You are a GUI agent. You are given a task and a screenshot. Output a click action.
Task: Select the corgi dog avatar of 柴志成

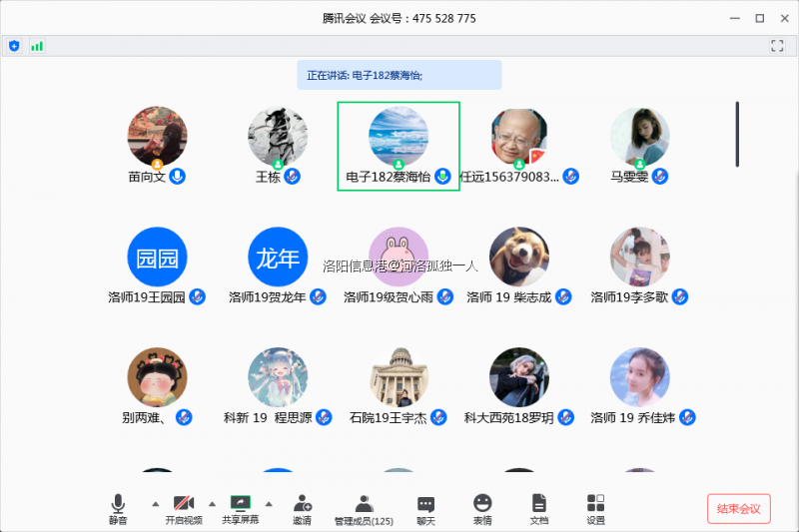(x=519, y=258)
